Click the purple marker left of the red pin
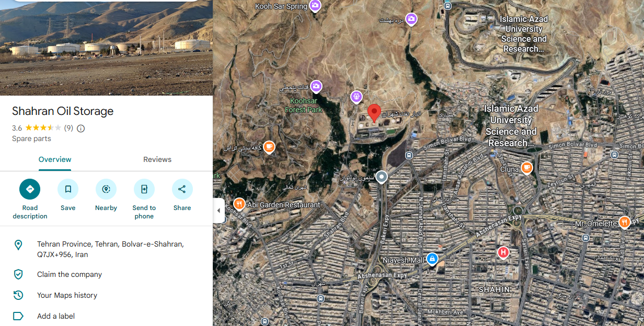The image size is (644, 326). (x=356, y=96)
